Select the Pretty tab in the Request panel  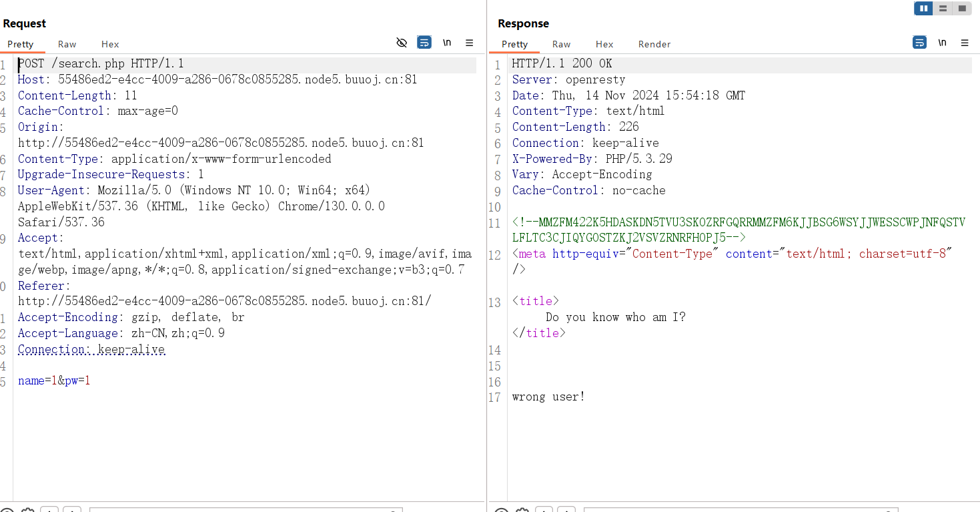[21, 44]
